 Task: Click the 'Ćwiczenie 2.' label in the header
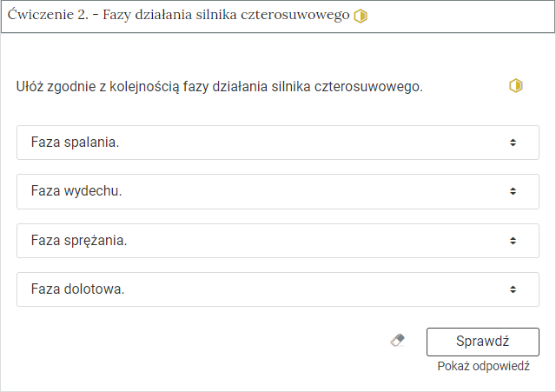(x=48, y=15)
